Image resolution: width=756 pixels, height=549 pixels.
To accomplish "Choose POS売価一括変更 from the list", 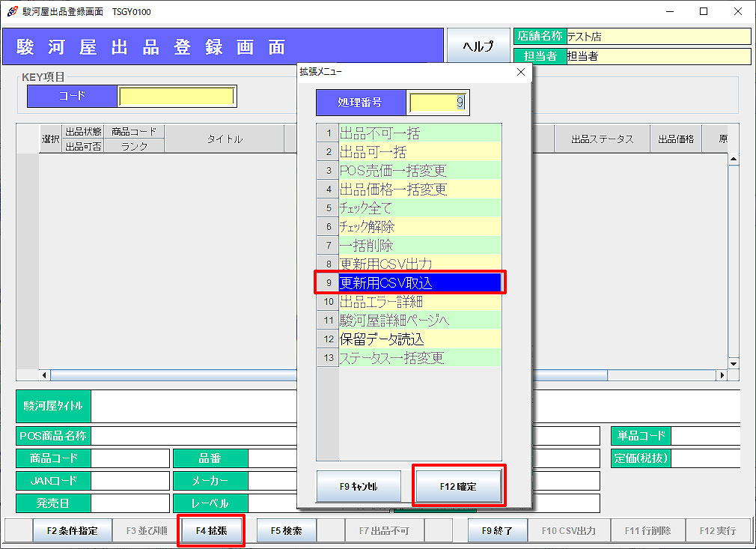I will click(419, 171).
